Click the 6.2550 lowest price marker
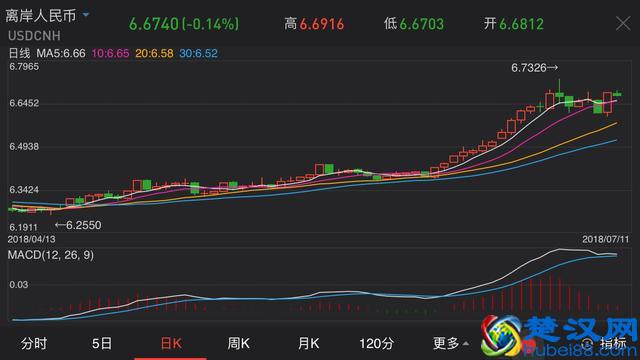The height and width of the screenshot is (360, 640). (x=78, y=225)
